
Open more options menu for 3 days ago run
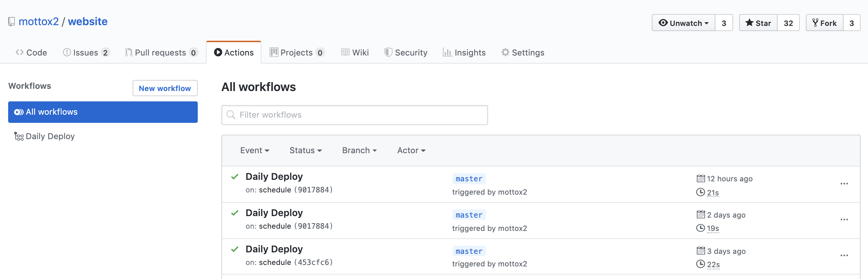point(844,256)
